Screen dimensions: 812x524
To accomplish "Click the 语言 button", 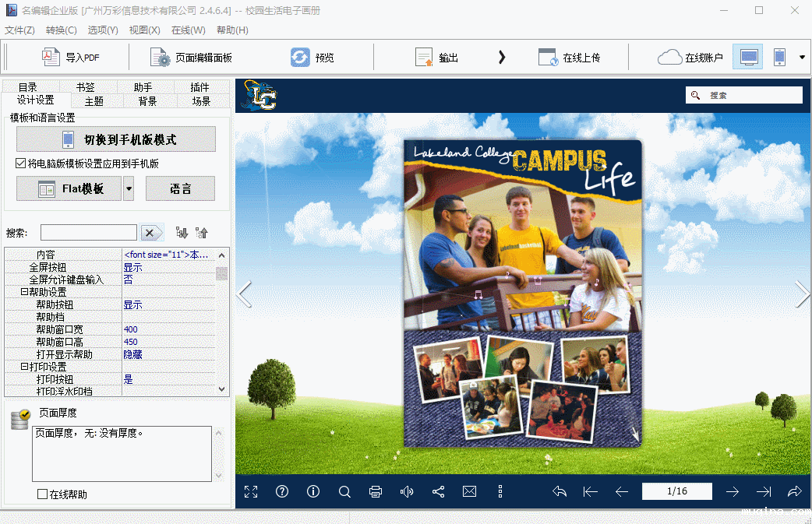I will (x=180, y=188).
